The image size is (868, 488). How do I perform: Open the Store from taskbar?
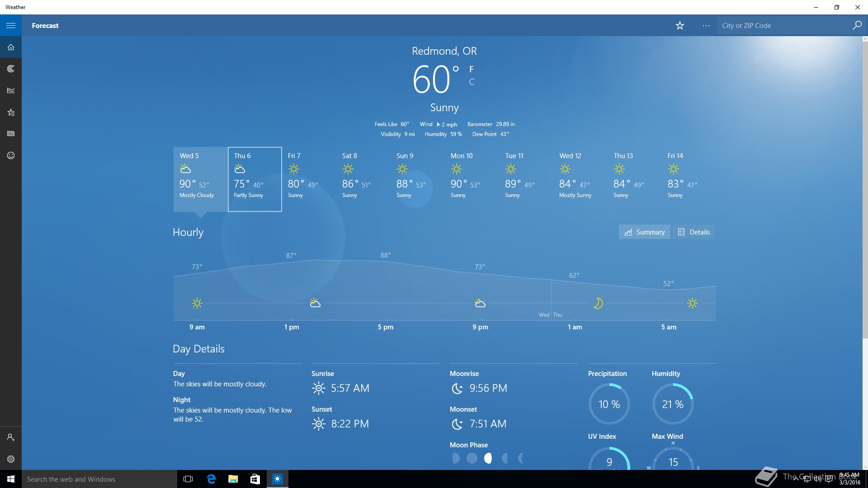[255, 479]
